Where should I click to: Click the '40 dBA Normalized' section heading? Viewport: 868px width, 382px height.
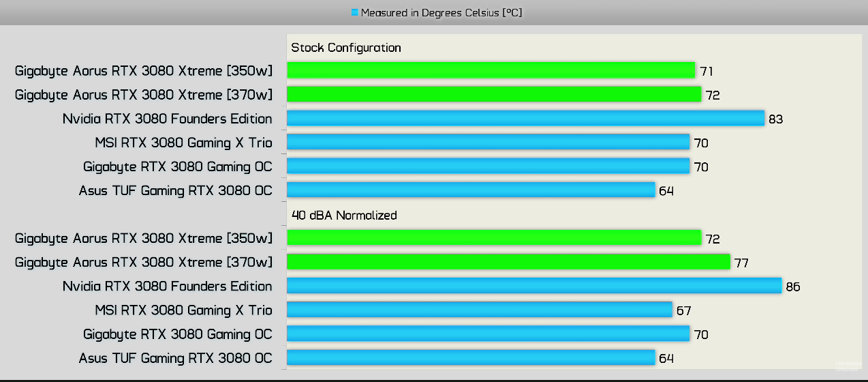[x=344, y=216]
